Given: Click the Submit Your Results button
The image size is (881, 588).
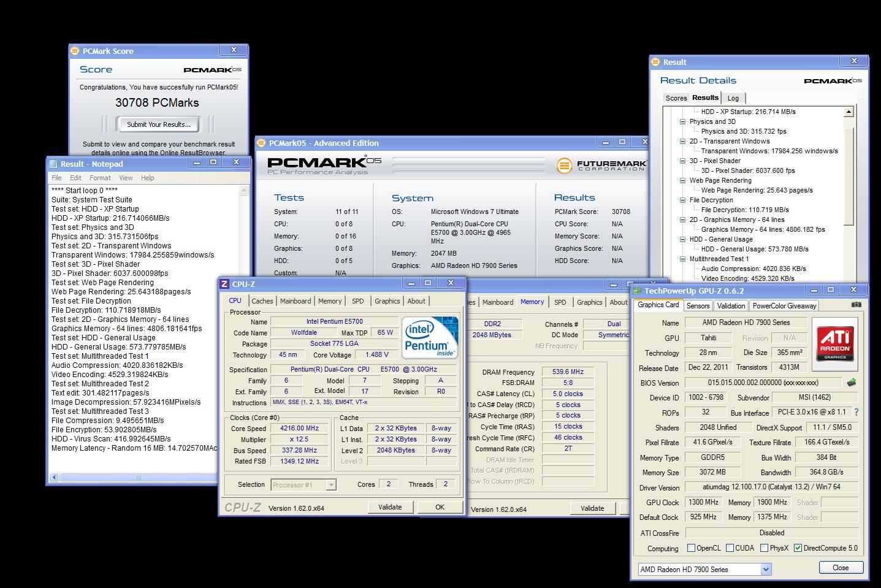Looking at the screenshot, I should pyautogui.click(x=159, y=124).
